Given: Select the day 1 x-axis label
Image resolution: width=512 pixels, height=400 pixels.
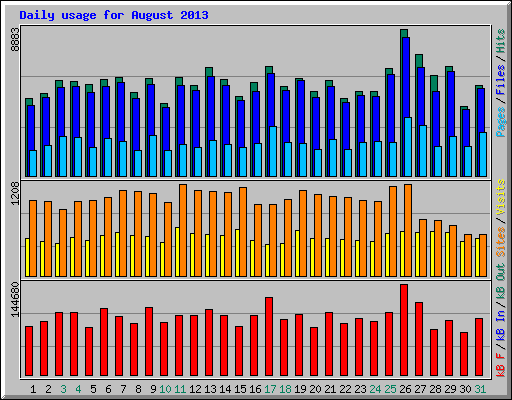Looking at the screenshot, I should [x=33, y=389].
